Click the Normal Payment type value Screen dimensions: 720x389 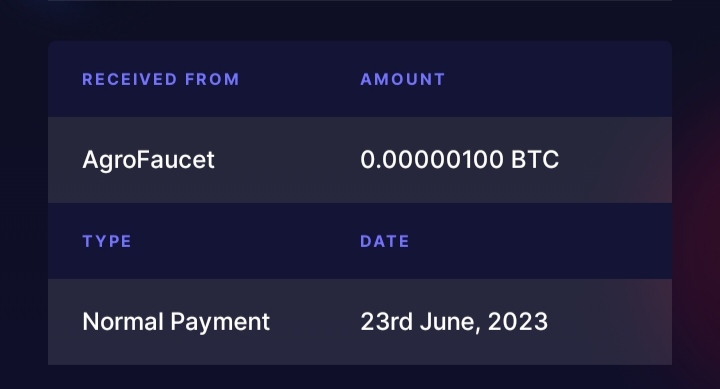pos(176,322)
